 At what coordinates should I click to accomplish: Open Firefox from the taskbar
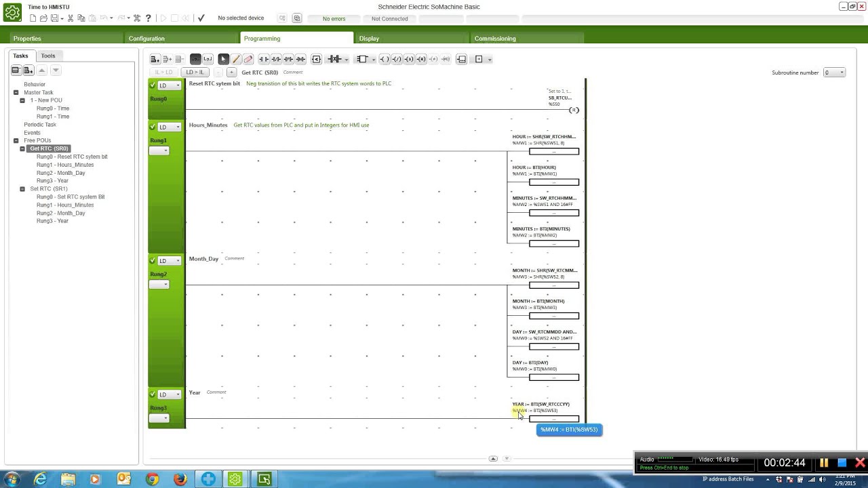pyautogui.click(x=180, y=479)
